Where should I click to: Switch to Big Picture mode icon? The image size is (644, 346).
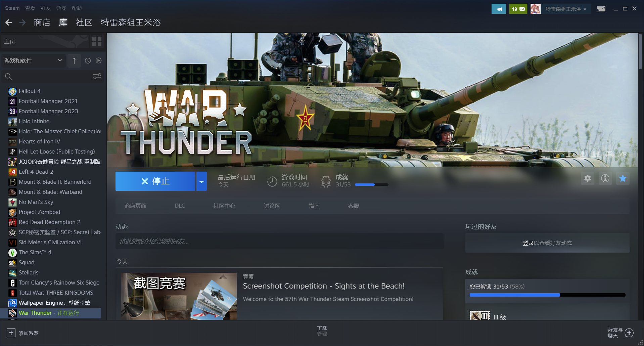[601, 9]
